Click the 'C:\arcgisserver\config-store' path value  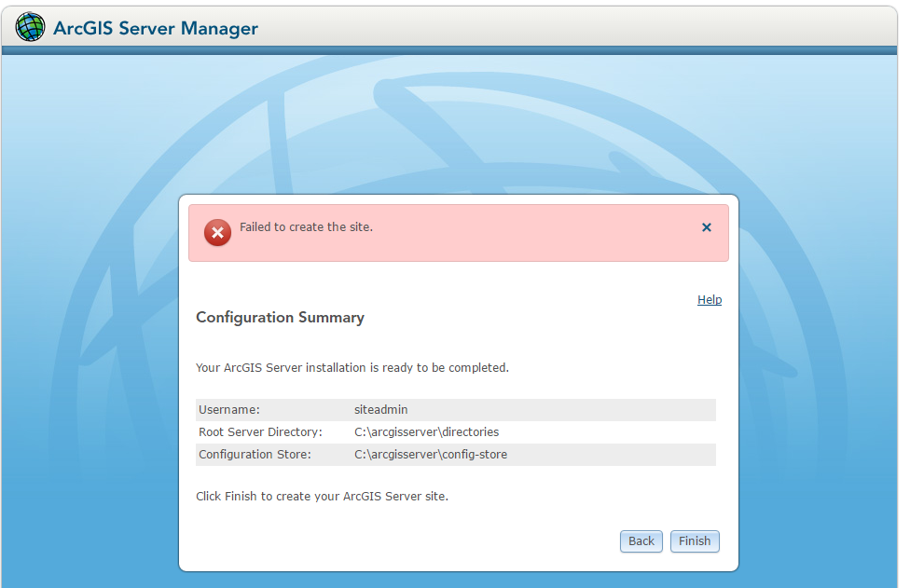pos(431,455)
